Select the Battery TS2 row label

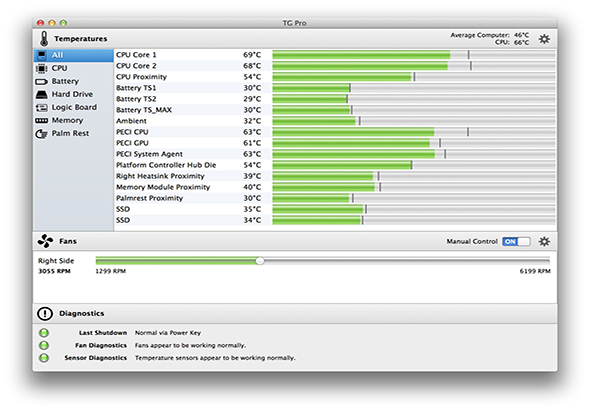coord(136,99)
